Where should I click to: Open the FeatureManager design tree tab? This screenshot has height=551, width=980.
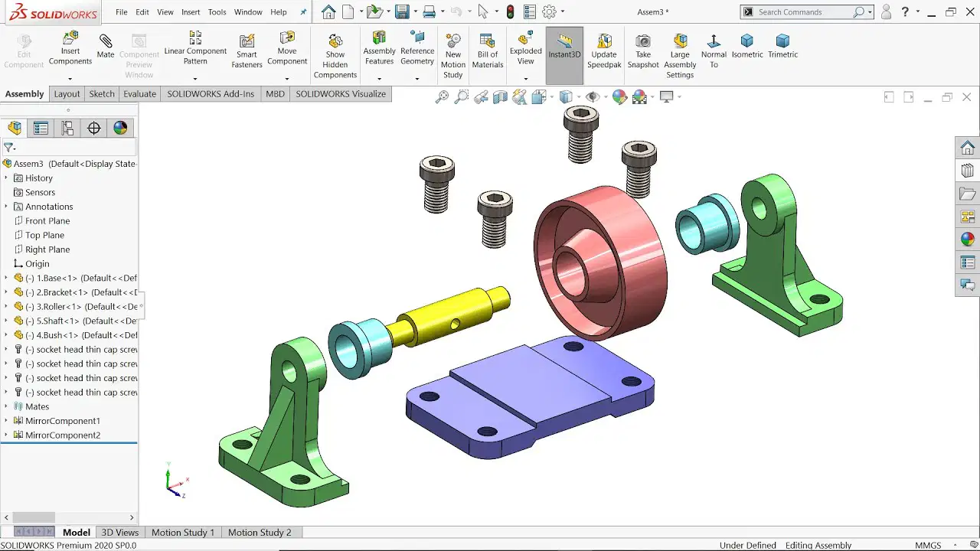pos(15,128)
